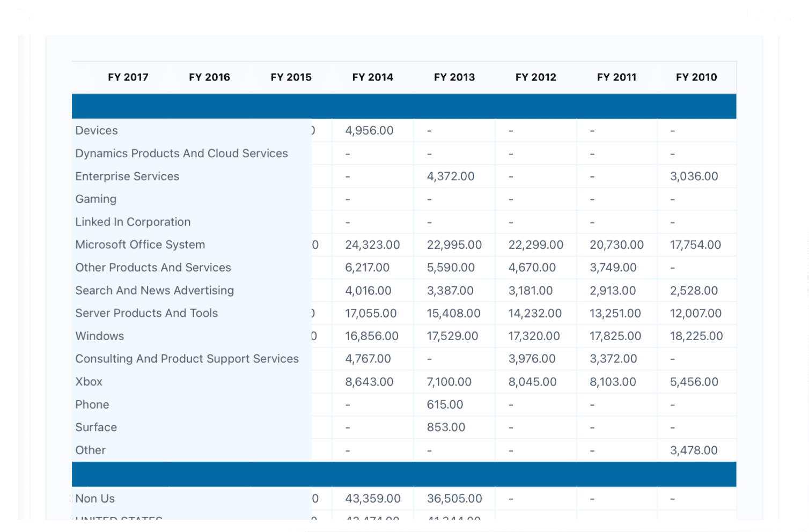Click Other Products value 6,217.00
This screenshot has height=532, width=809.
click(367, 268)
